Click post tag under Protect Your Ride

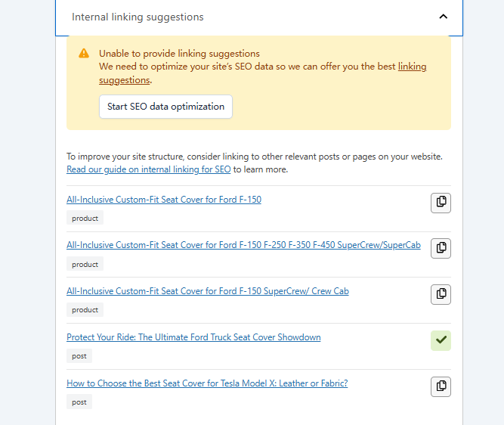[79, 356]
